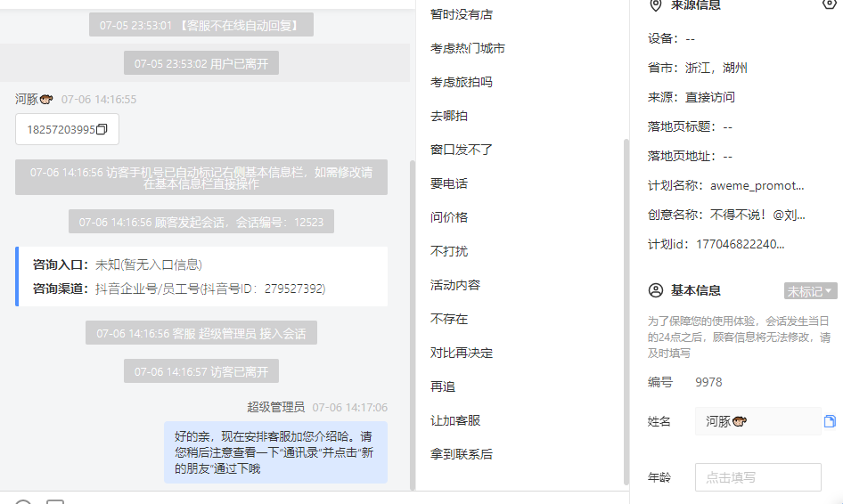Click the 客服不在线自动回复 notice
Screen dimensions: 843x504
201,25
